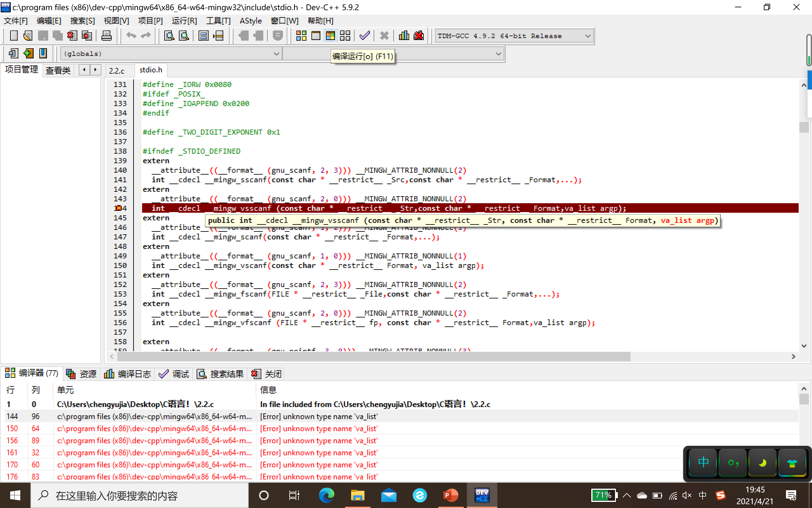Click the editor horizontal scrollbar thumb
The height and width of the screenshot is (508, 812).
373,357
